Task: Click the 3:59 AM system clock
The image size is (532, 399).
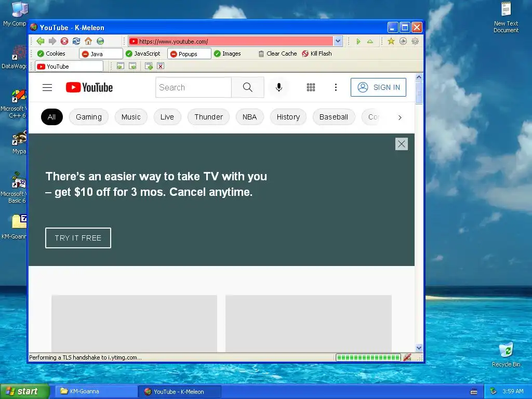Action: tap(513, 391)
